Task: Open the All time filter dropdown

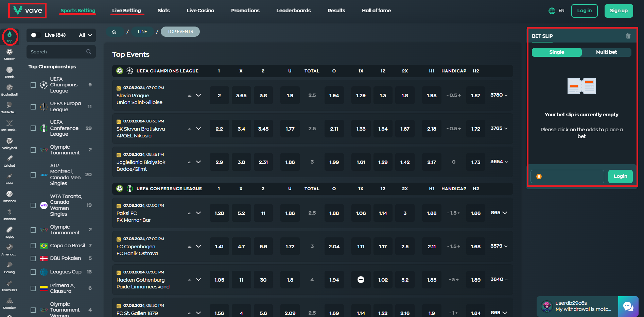Action: pos(86,35)
